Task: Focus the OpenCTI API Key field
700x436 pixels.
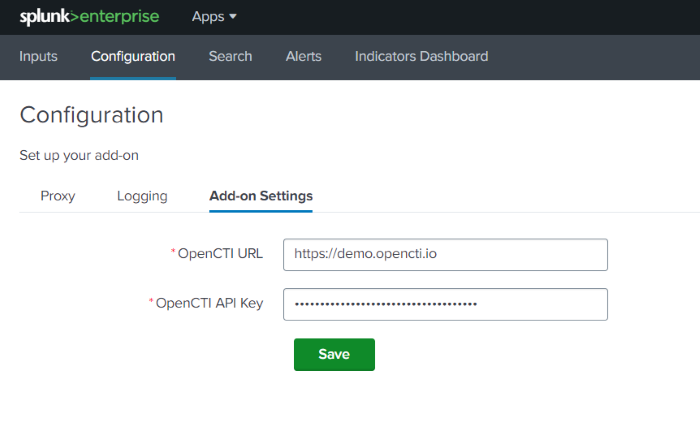Action: coord(445,304)
